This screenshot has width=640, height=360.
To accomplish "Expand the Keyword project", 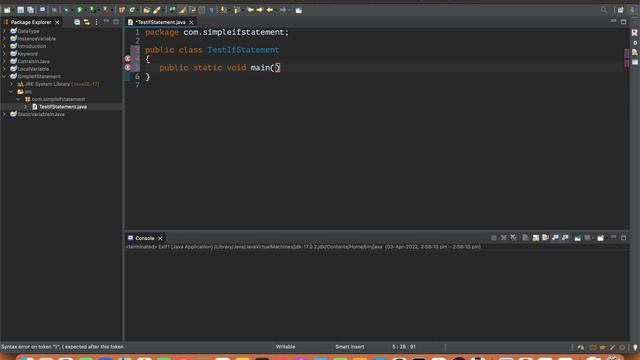I will click(4, 54).
